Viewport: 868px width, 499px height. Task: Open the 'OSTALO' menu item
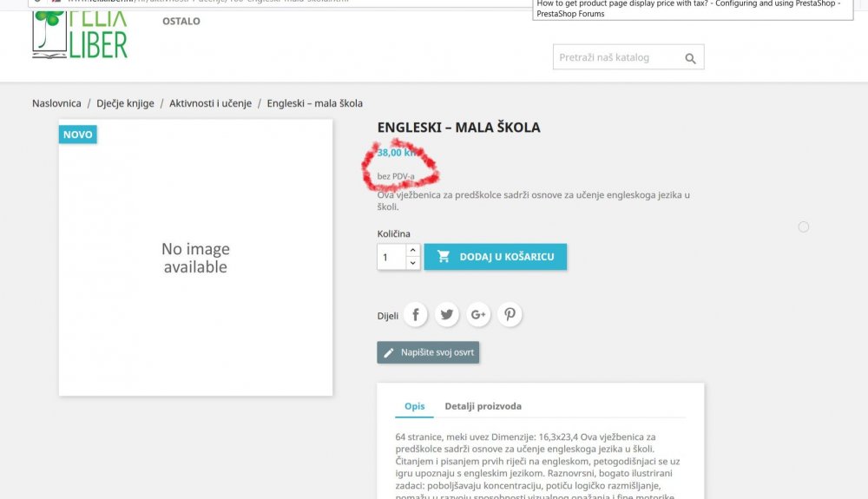(181, 21)
